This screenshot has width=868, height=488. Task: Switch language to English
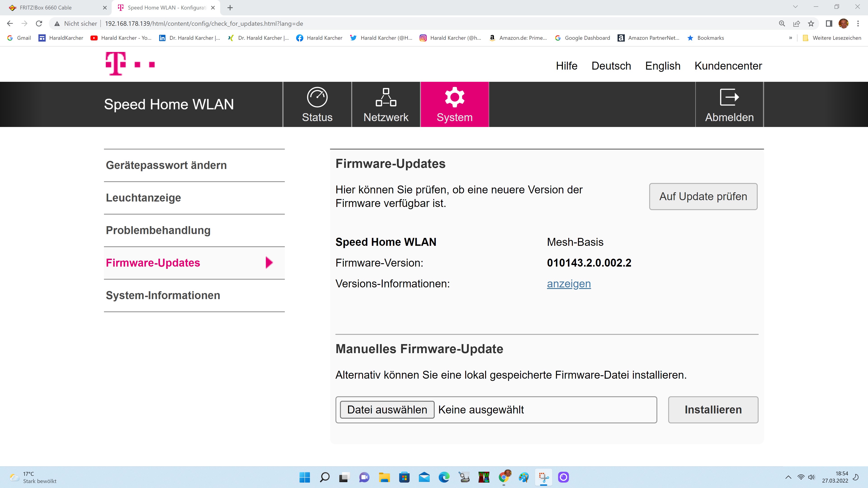663,66
